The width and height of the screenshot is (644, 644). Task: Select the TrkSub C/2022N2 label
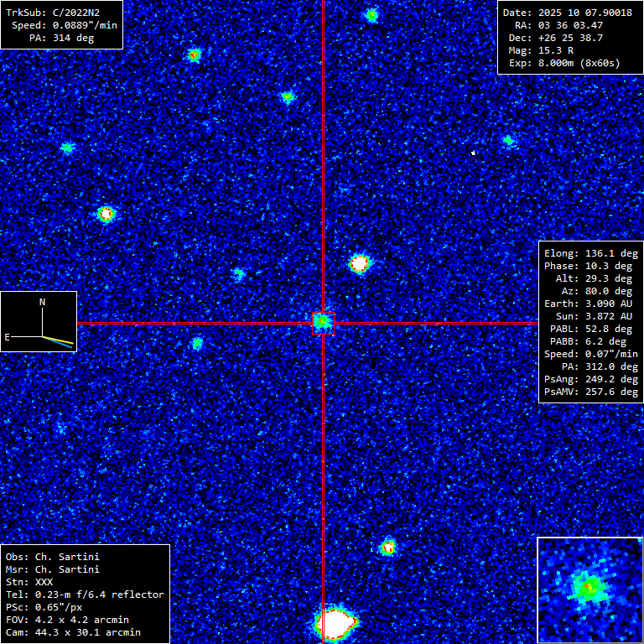[x=62, y=13]
